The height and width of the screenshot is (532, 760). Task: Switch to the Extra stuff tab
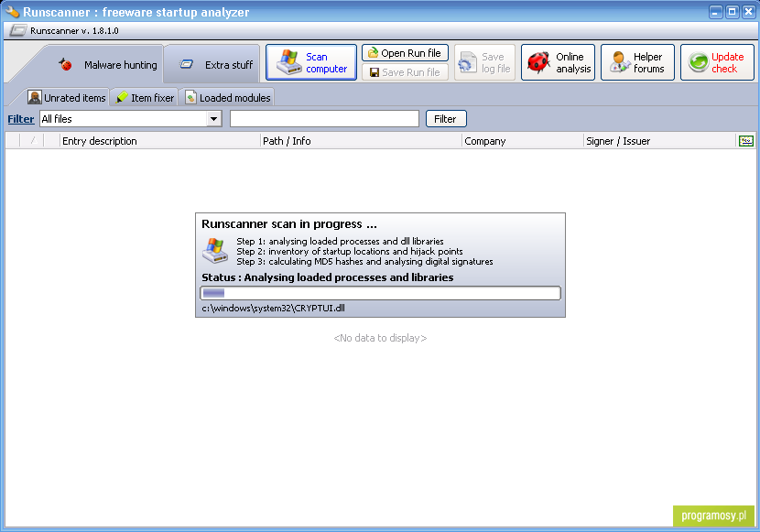(x=212, y=64)
